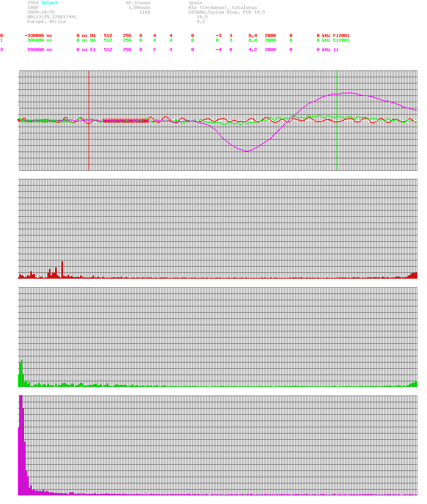Click the 'EA3GBQ,System Blue, PCB 19.5' line
The width and height of the screenshot is (427, 504).
pyautogui.click(x=227, y=12)
